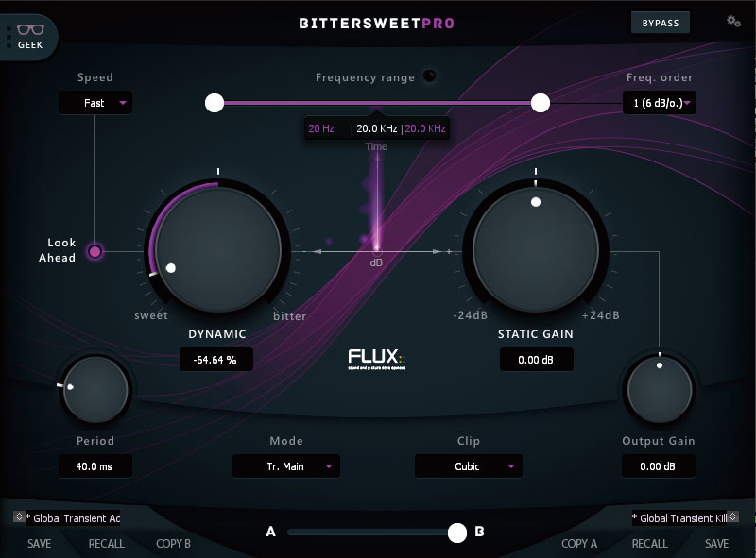
Task: Select the Global Transient Ac preset name
Action: (x=74, y=518)
